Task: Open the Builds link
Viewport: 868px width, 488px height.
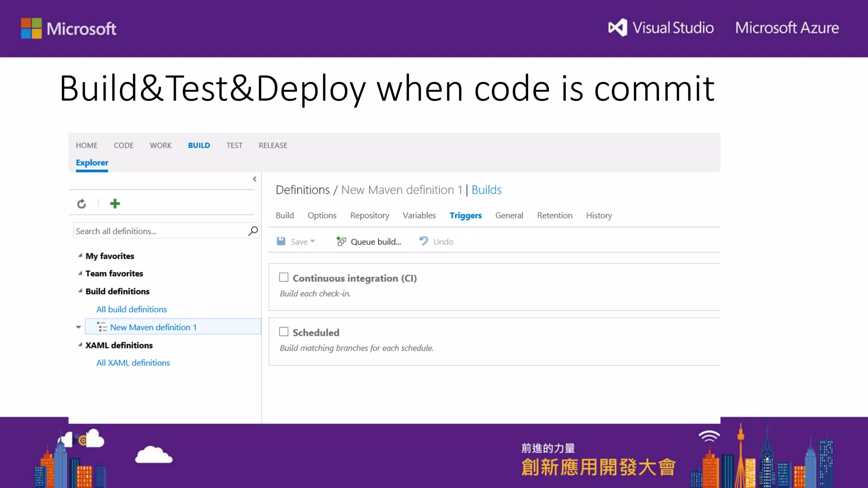Action: [486, 190]
